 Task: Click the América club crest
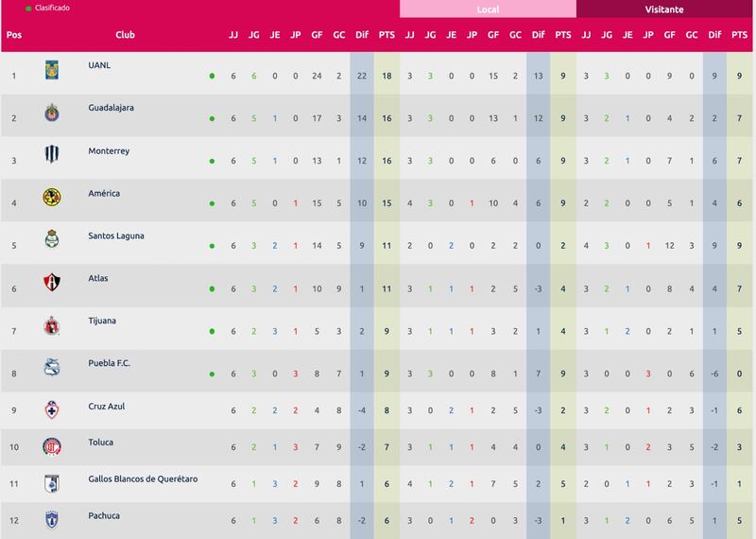(x=52, y=199)
